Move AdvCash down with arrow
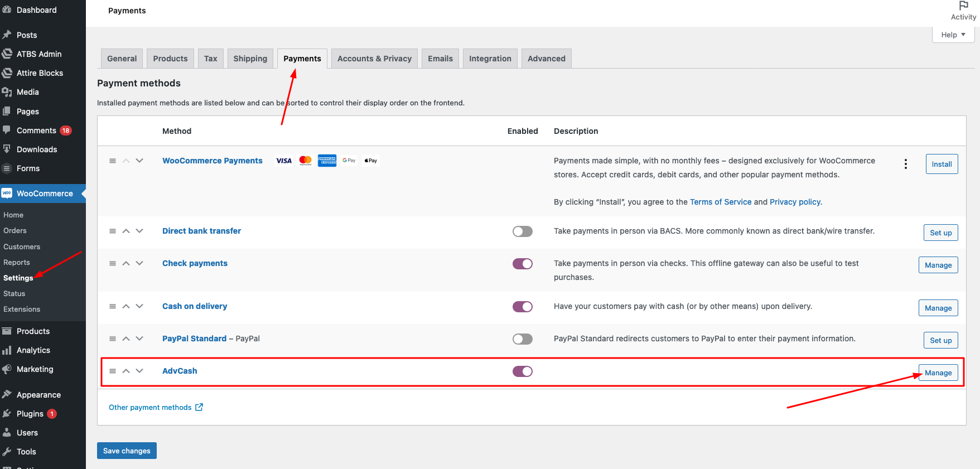This screenshot has height=469, width=980. tap(139, 371)
